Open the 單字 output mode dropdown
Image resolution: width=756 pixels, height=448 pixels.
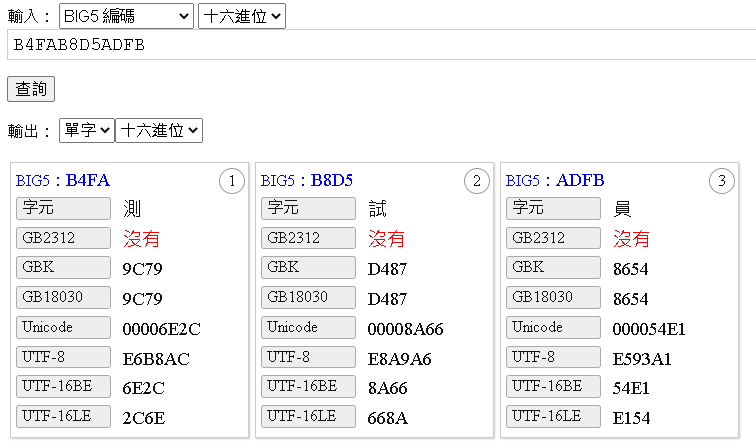[87, 130]
